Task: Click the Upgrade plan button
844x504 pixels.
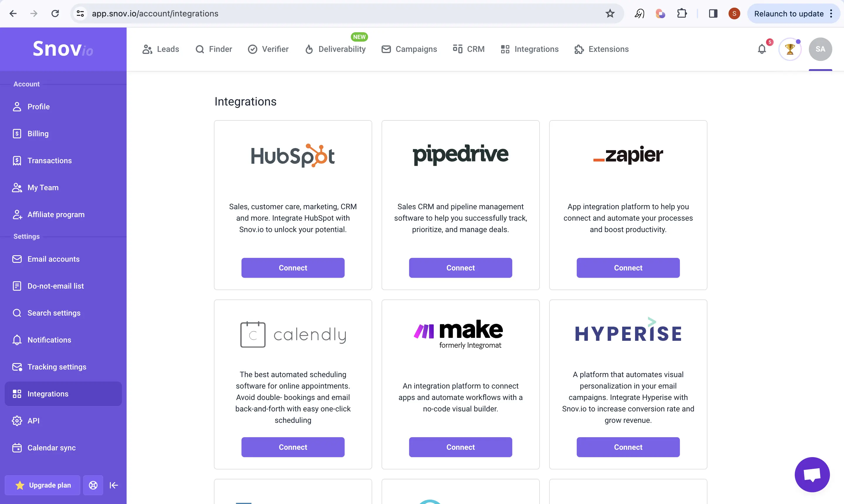Action: [x=43, y=485]
